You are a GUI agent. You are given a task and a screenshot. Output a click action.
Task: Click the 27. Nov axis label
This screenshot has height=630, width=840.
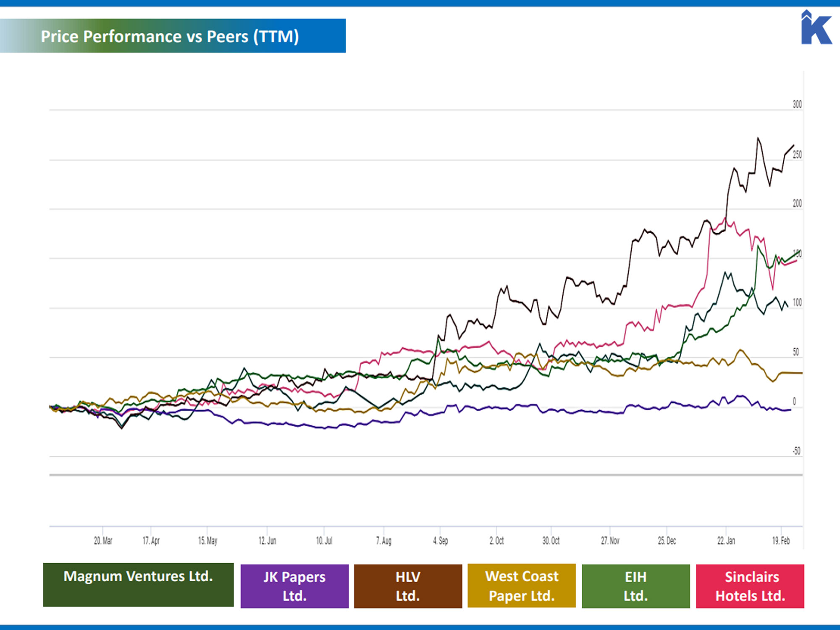610,541
